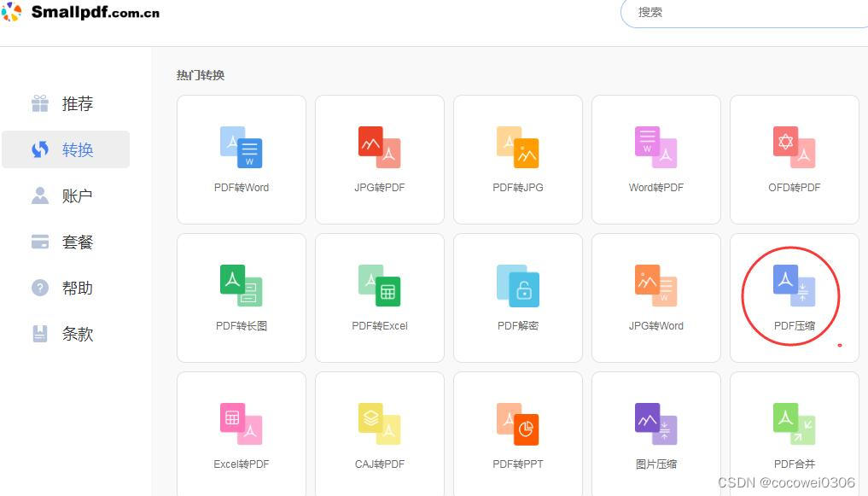Launch the Excel转PDF converter icon
This screenshot has height=496, width=868.
(x=242, y=424)
